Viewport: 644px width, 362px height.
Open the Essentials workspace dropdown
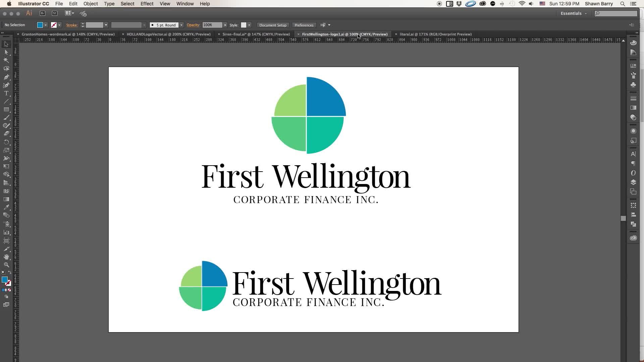(574, 13)
